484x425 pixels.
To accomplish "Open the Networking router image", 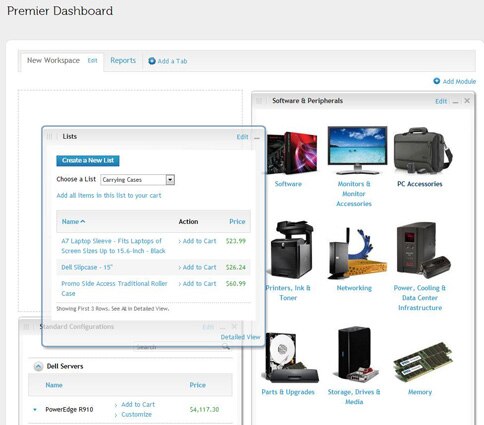I will click(x=358, y=253).
